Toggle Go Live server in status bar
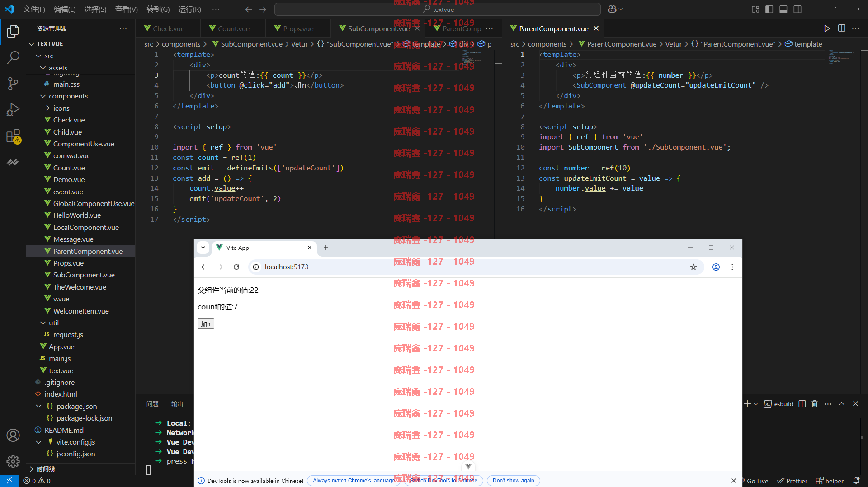 coord(754,481)
